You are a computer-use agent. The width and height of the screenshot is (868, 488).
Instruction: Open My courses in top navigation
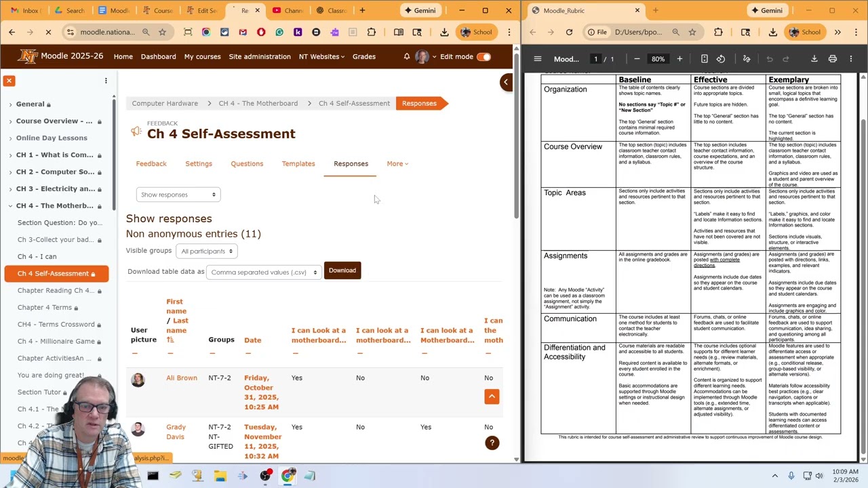click(202, 56)
